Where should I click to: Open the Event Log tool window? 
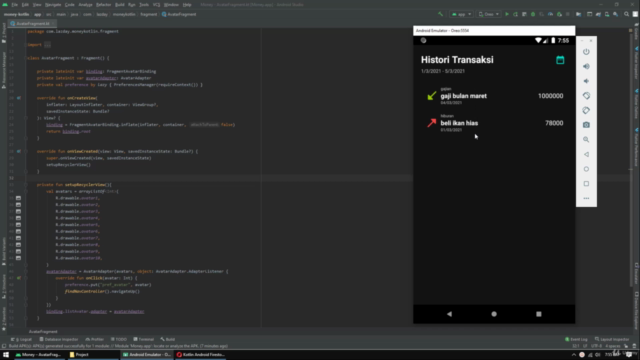tap(576, 339)
